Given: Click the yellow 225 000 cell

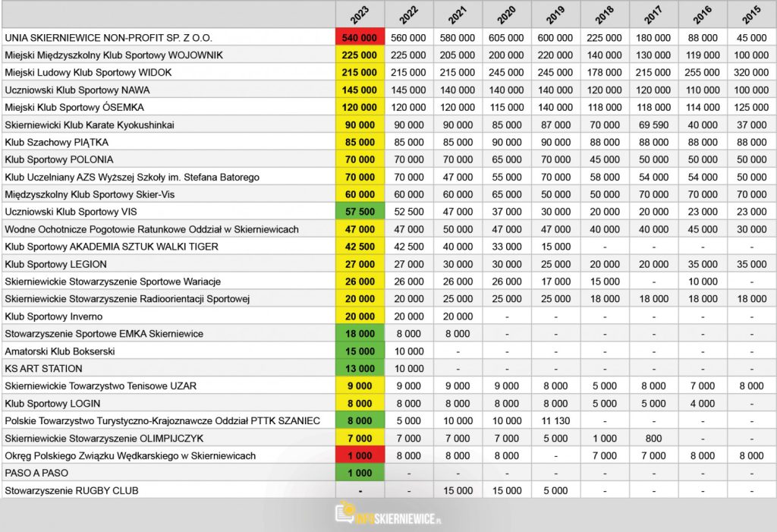Looking at the screenshot, I should coord(360,55).
